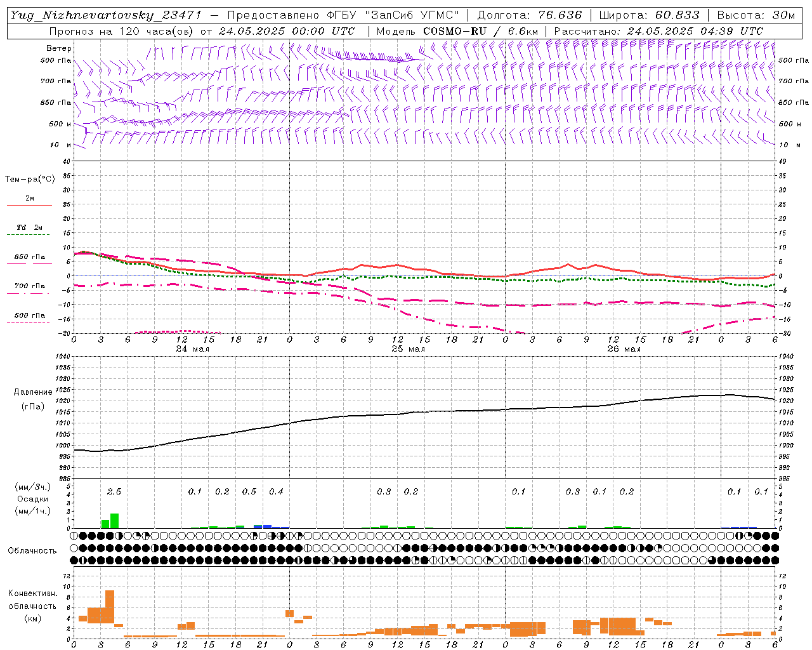The image size is (812, 650).
Task: Select the solid red 2м legend line sample
Action: tap(29, 206)
